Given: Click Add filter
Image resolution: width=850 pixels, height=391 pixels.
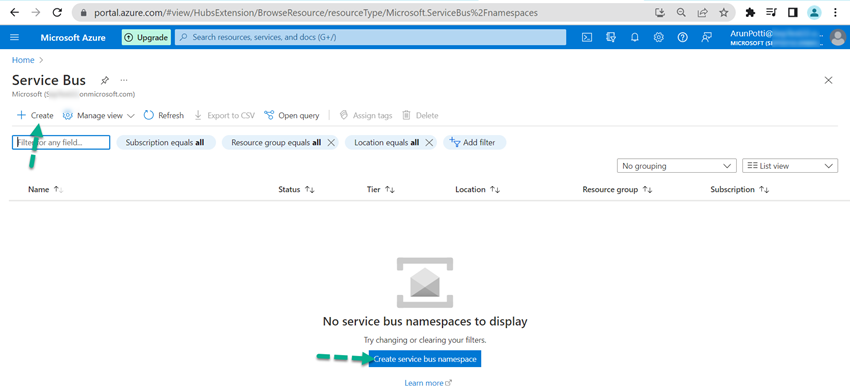Looking at the screenshot, I should point(474,143).
